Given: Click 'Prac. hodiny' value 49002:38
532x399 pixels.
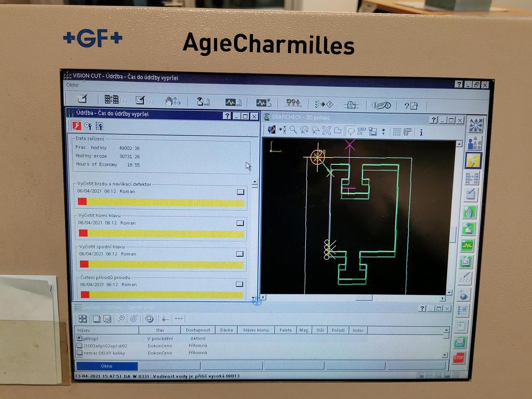Looking at the screenshot, I should [130, 148].
